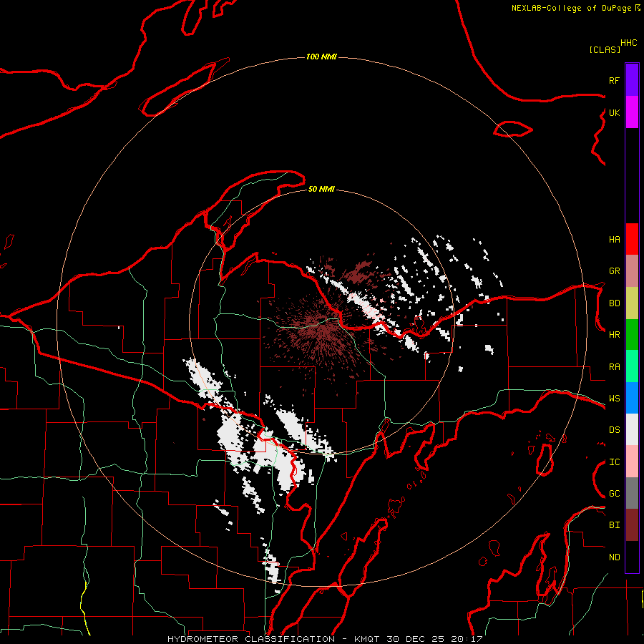
Task: Click the ND legend label
Action: pos(614,557)
